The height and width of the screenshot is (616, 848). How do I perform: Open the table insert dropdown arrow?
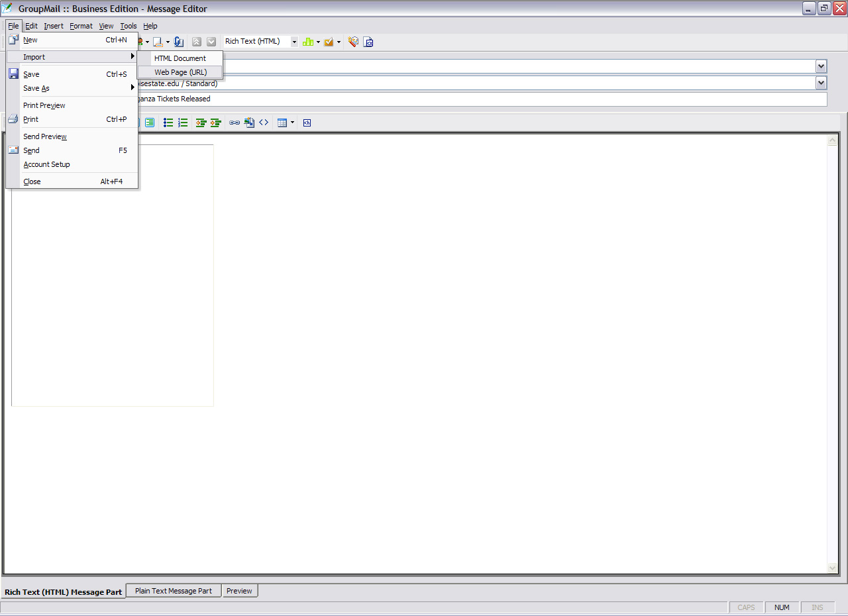(292, 123)
